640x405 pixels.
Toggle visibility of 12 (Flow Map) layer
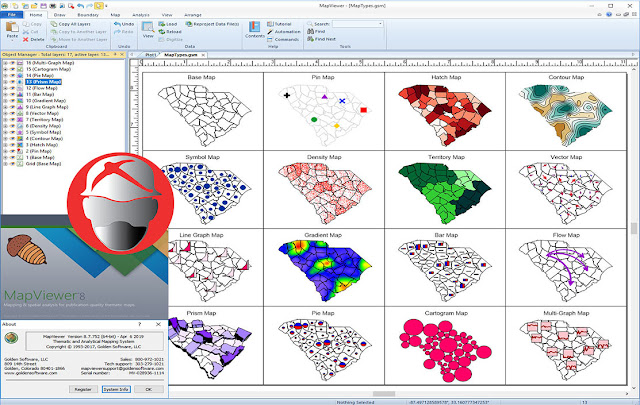13,88
